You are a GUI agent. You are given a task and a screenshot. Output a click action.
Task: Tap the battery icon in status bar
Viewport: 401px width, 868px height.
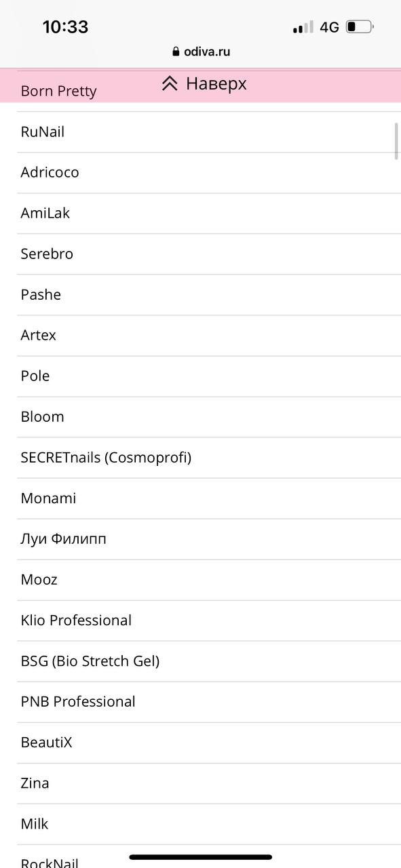pos(359,27)
